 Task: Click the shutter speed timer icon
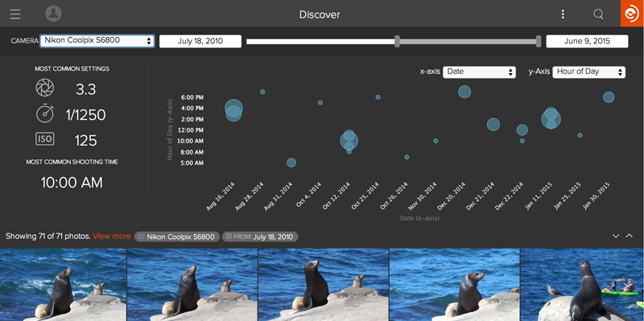point(45,113)
